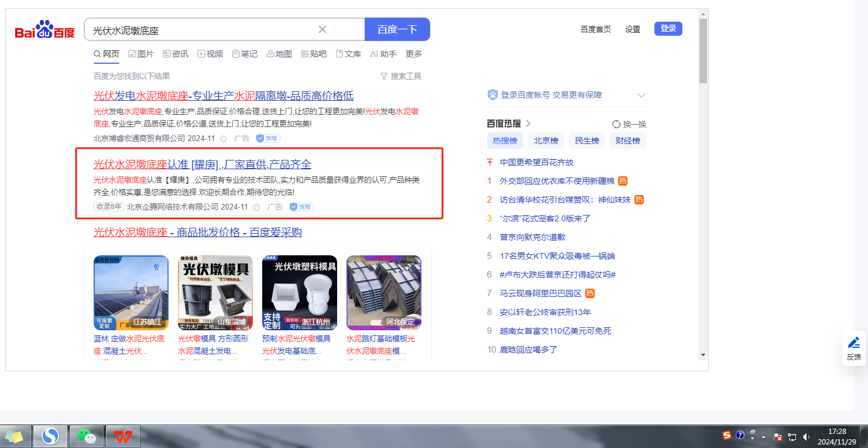Open Sogou browser from the taskbar
868x448 pixels.
(x=51, y=436)
